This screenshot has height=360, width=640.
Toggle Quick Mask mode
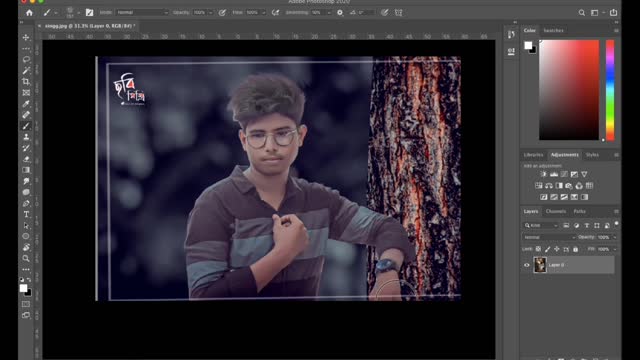tap(26, 304)
